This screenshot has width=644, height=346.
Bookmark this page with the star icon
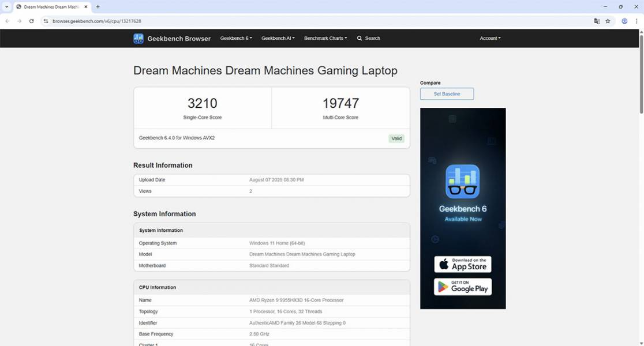(608, 21)
